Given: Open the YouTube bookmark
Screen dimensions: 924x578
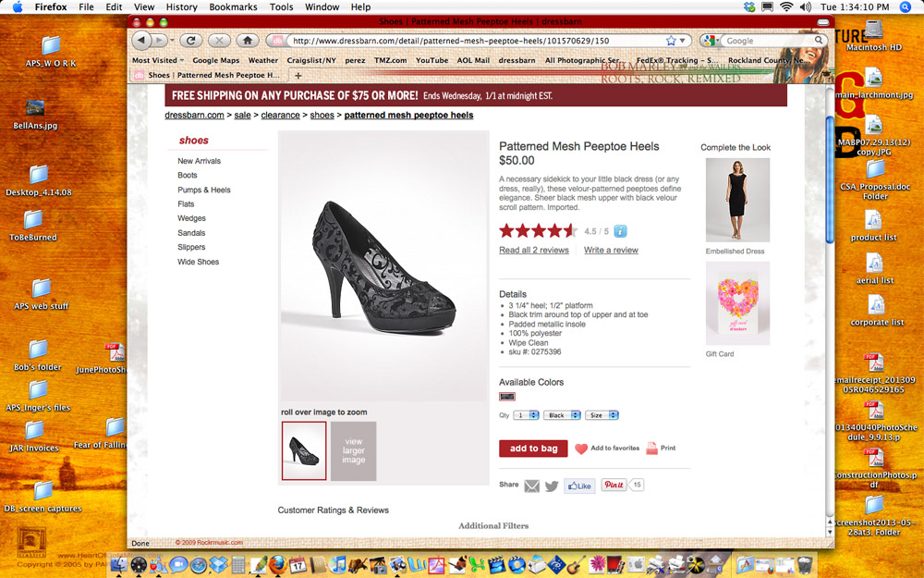Looking at the screenshot, I should point(432,60).
